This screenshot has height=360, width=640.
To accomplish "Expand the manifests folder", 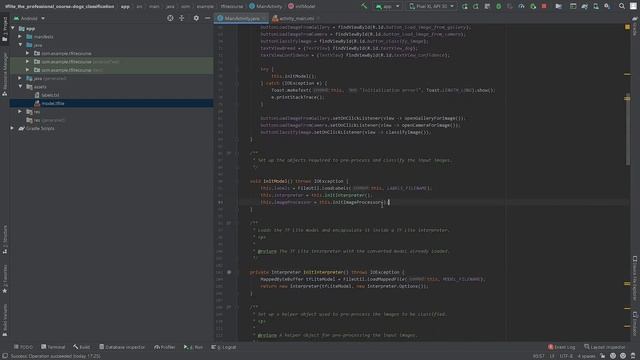I will [20, 37].
